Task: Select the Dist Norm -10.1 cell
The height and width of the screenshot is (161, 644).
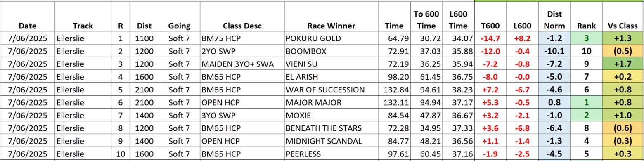Action: pos(554,51)
